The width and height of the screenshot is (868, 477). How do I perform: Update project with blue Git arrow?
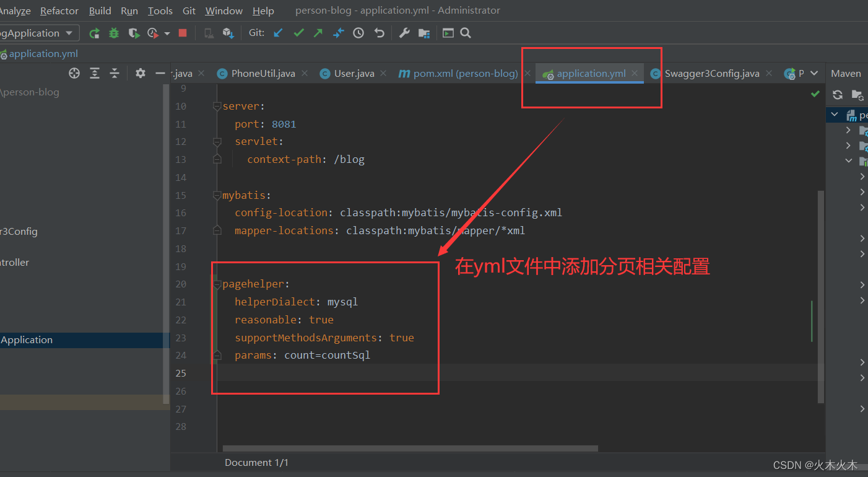click(x=278, y=33)
